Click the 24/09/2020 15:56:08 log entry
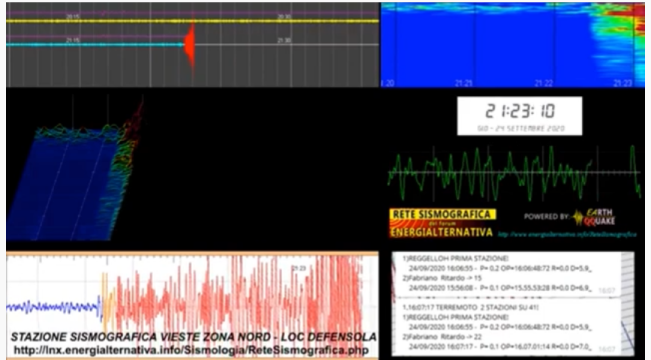 coord(499,288)
